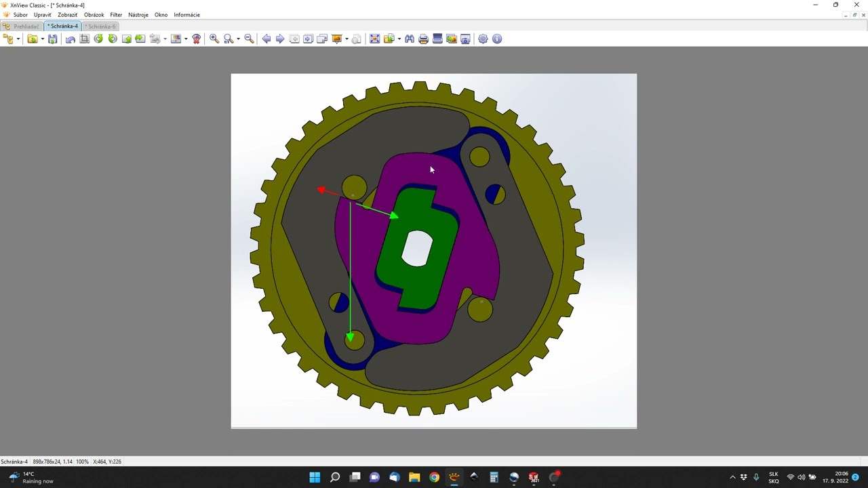Image resolution: width=868 pixels, height=488 pixels.
Task: Click the next page icon
Action: pos(308,39)
